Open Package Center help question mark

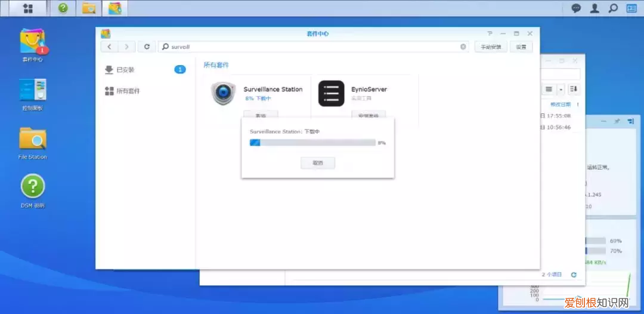click(x=490, y=33)
